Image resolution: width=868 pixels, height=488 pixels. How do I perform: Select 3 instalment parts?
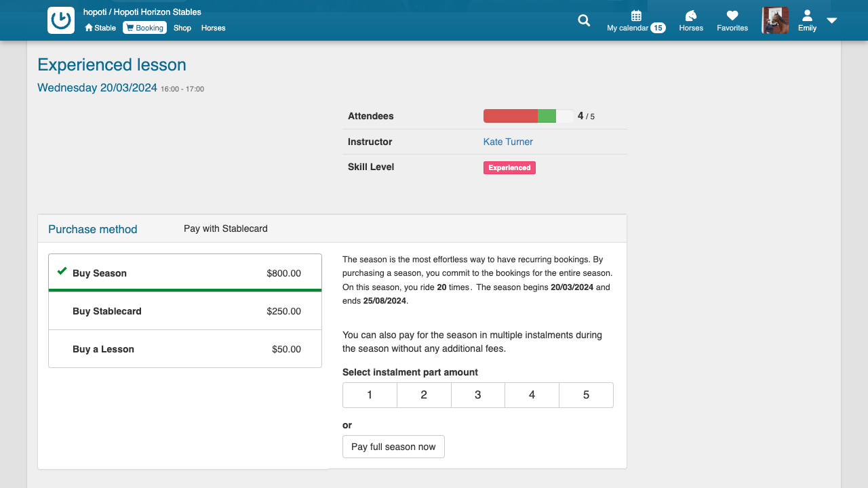(477, 395)
